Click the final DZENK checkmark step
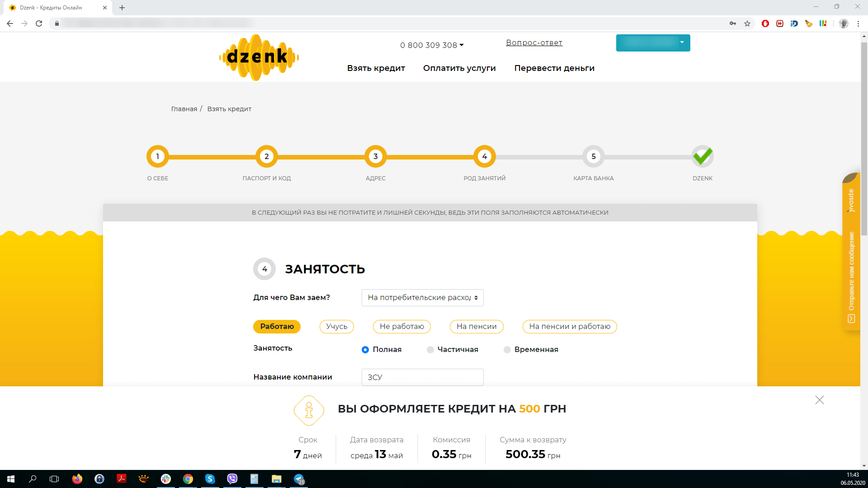868x488 pixels. coord(703,156)
